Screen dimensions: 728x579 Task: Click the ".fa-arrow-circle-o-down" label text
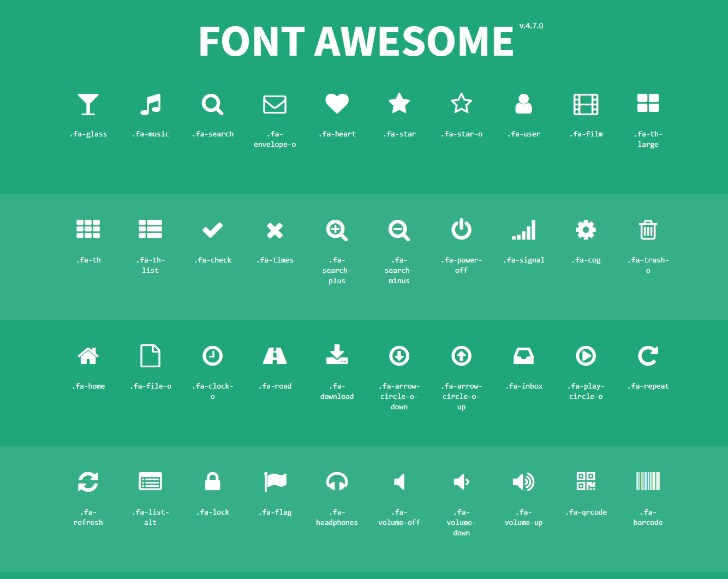click(399, 396)
